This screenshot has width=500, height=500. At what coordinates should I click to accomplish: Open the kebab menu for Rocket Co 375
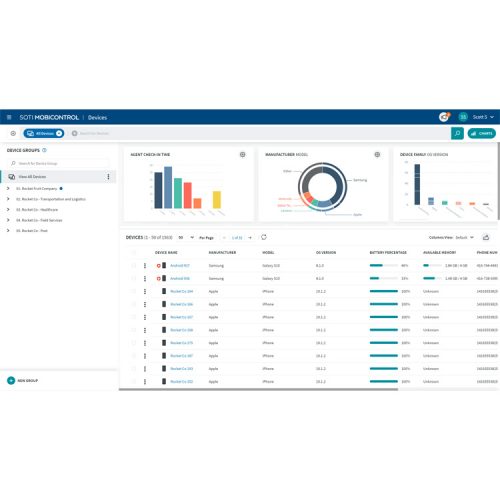click(145, 343)
